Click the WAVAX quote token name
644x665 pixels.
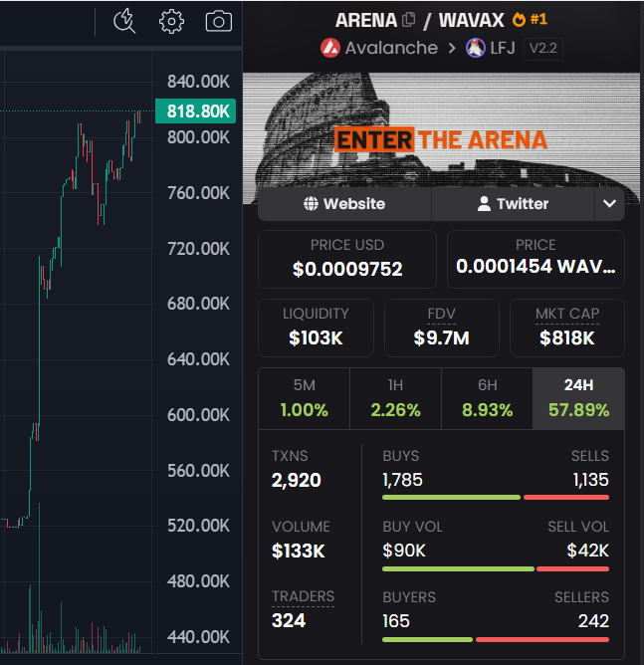click(472, 20)
